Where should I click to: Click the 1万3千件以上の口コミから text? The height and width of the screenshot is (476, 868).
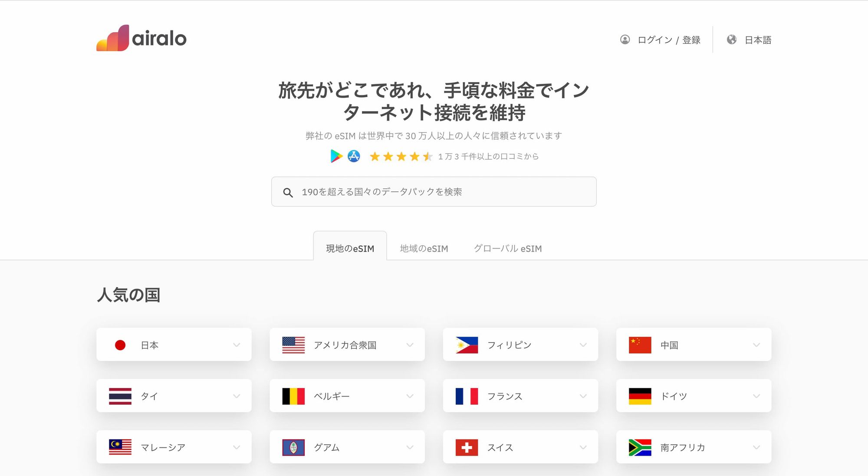pyautogui.click(x=488, y=157)
